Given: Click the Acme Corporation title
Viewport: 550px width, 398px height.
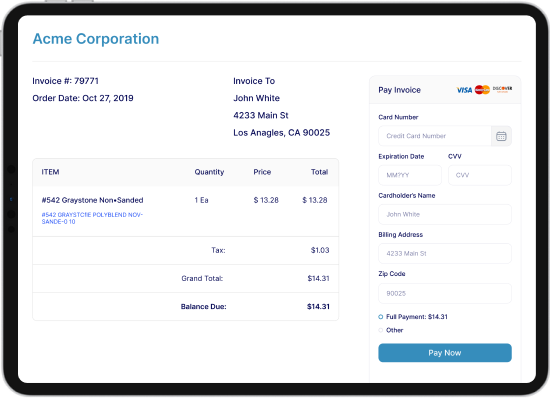Looking at the screenshot, I should [x=96, y=39].
